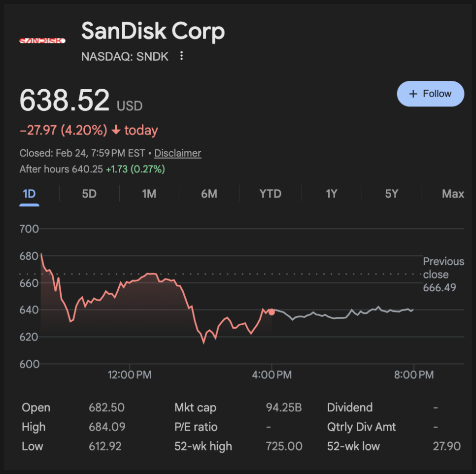
Task: Click the plus Follow button
Action: coord(430,94)
